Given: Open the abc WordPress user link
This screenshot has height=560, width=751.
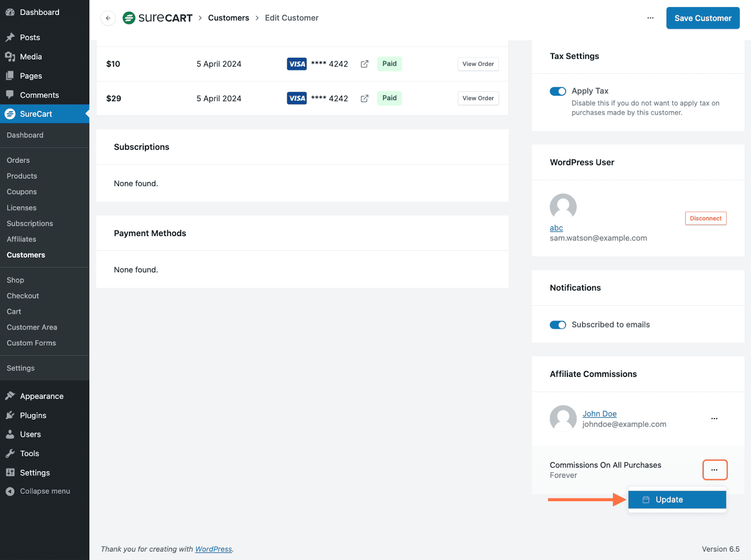Looking at the screenshot, I should tap(556, 228).
